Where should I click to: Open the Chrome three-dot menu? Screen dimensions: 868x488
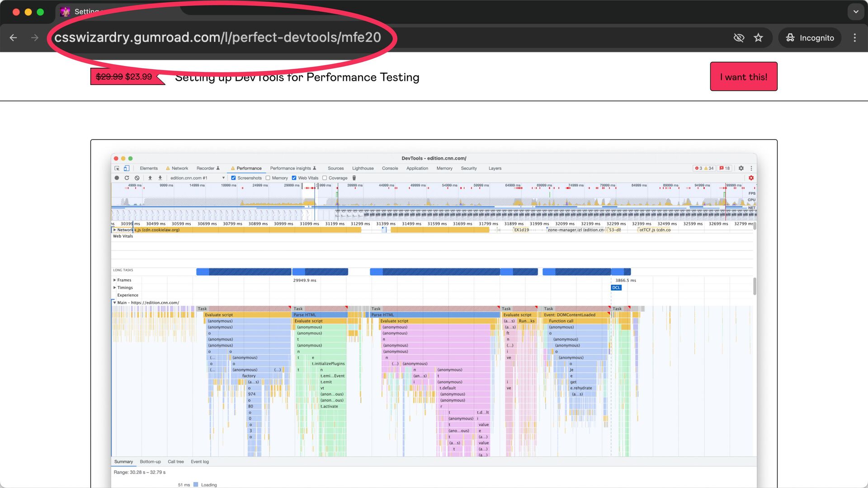point(855,38)
